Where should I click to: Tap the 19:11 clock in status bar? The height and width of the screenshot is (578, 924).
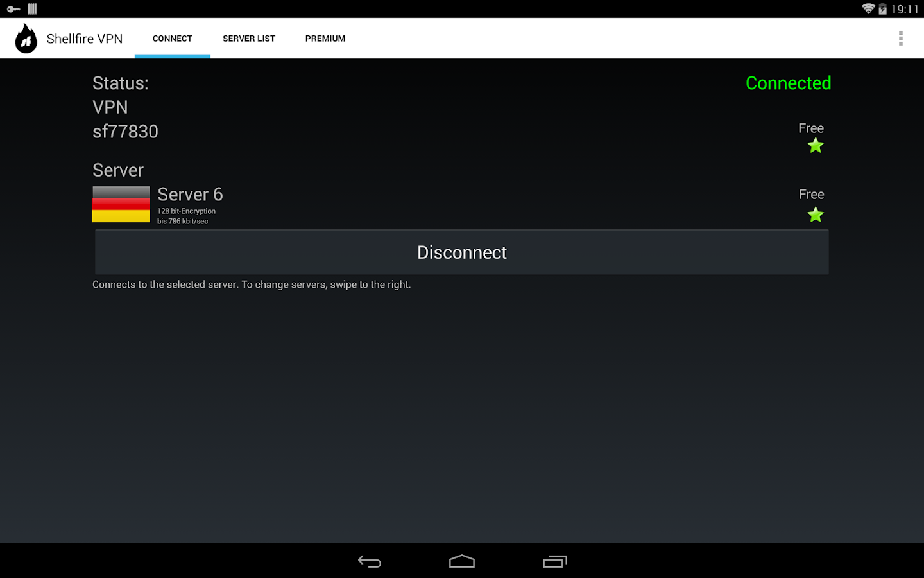coord(905,9)
